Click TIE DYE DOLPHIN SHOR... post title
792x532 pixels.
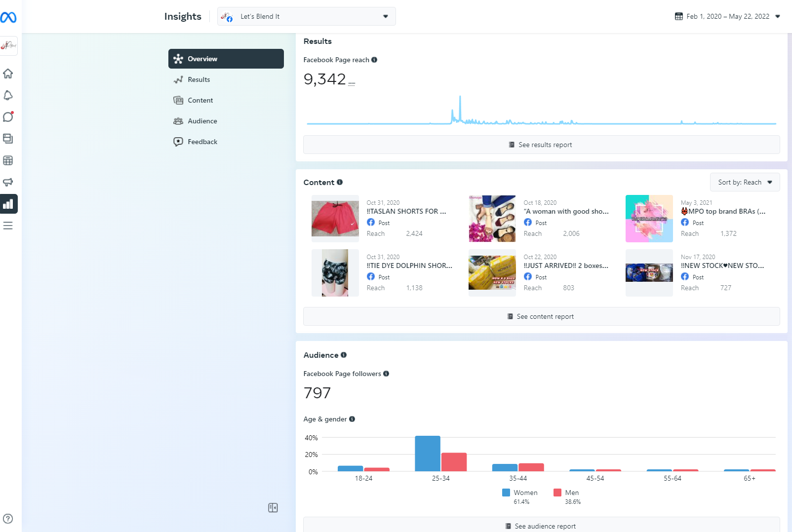(409, 266)
